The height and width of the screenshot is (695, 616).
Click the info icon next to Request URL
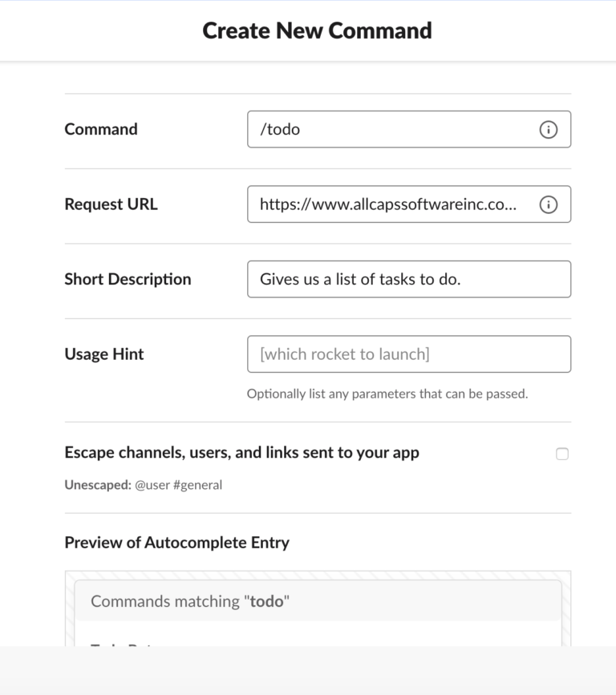click(x=549, y=204)
